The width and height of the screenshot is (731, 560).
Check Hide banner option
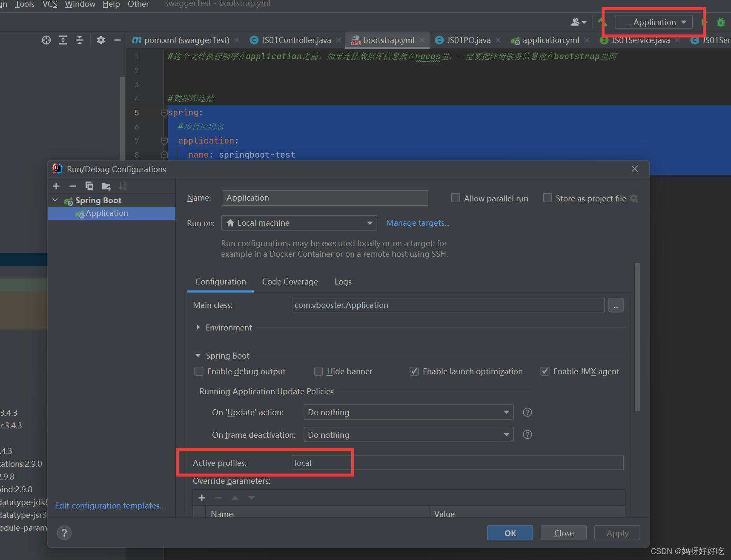tap(318, 371)
